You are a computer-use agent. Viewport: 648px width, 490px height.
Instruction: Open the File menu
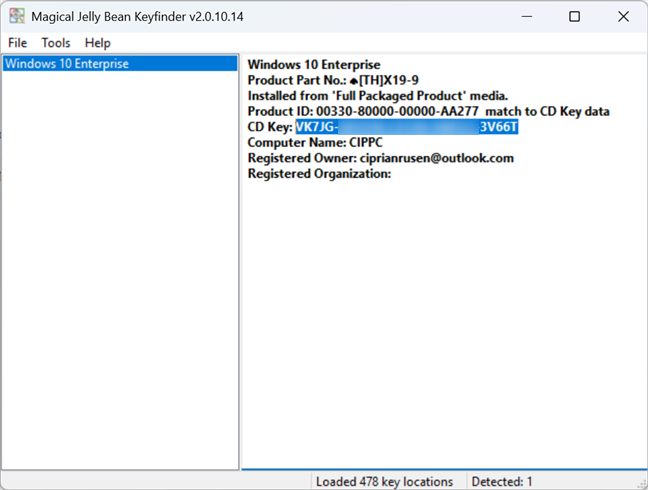[17, 43]
